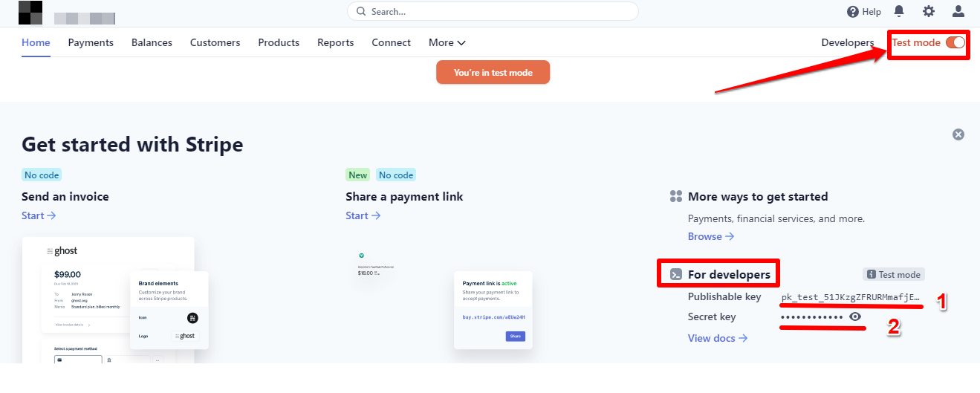
Task: Open the Payments tab
Action: click(91, 42)
